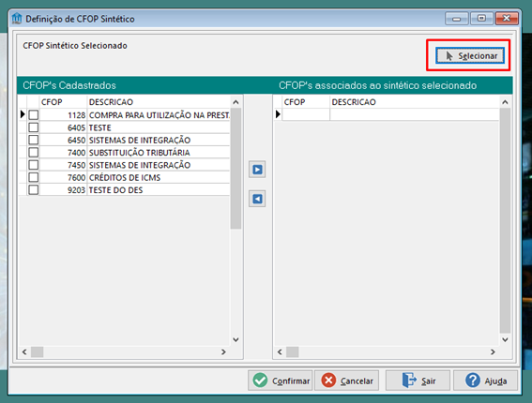Click the 7600 CFOP code cell
The image size is (532, 403).
(63, 177)
